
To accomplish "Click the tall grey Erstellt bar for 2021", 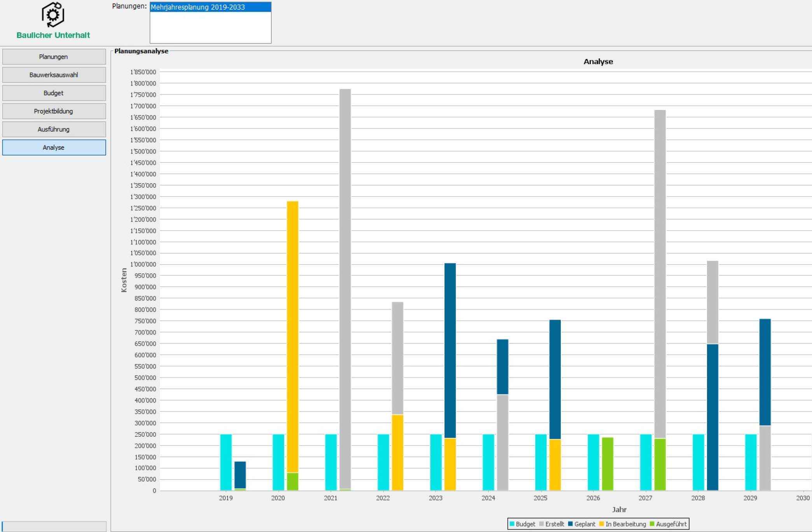I will click(x=345, y=289).
